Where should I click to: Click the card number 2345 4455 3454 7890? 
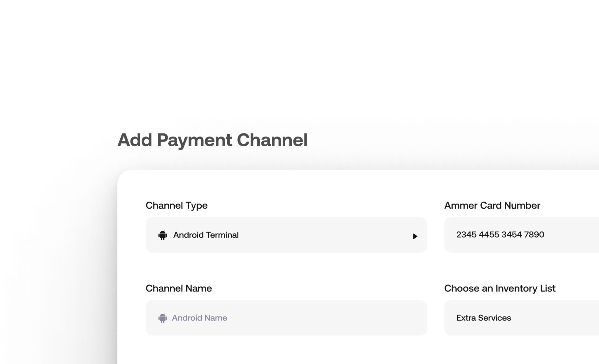pyautogui.click(x=500, y=235)
